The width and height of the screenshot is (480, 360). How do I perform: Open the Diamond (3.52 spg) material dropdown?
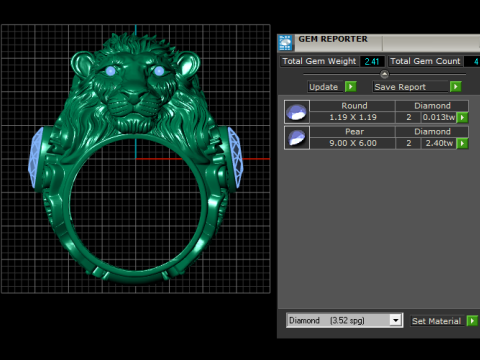pyautogui.click(x=345, y=320)
